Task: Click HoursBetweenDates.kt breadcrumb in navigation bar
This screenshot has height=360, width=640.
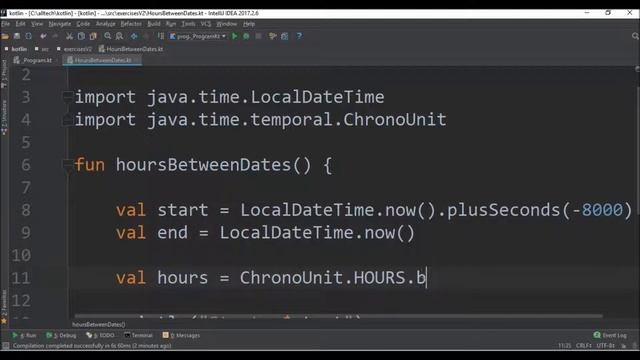Action: tap(131, 49)
